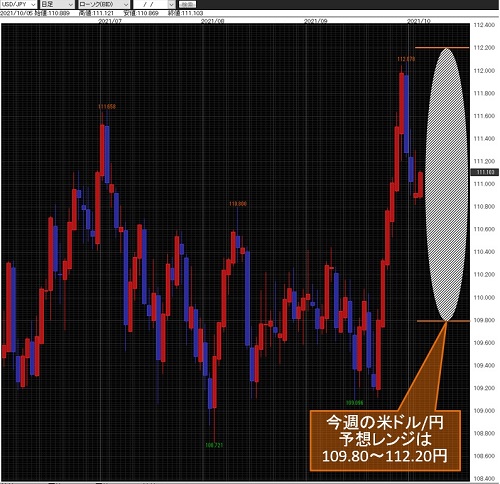Click the 109.066 low price marker
This screenshot has width=500, height=484.
click(x=354, y=403)
